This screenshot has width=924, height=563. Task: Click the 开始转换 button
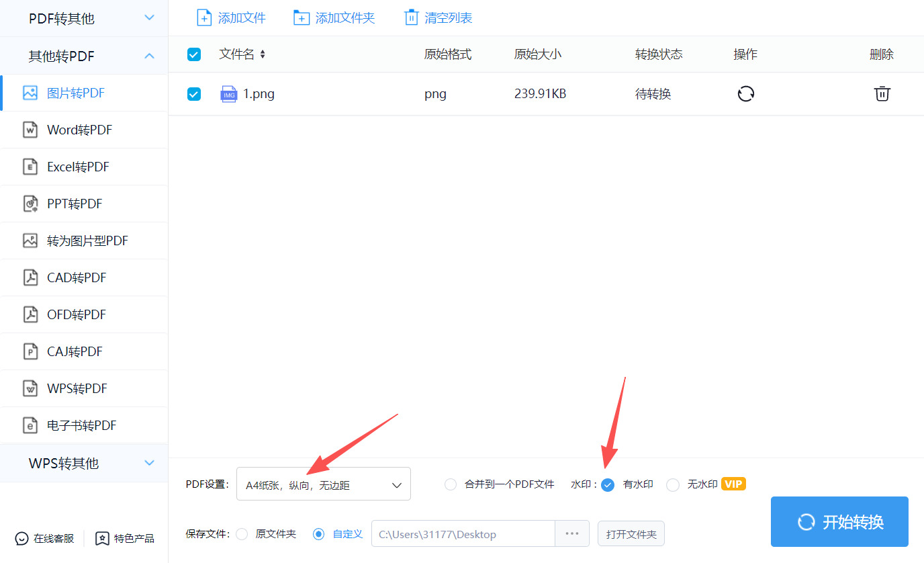pos(839,522)
